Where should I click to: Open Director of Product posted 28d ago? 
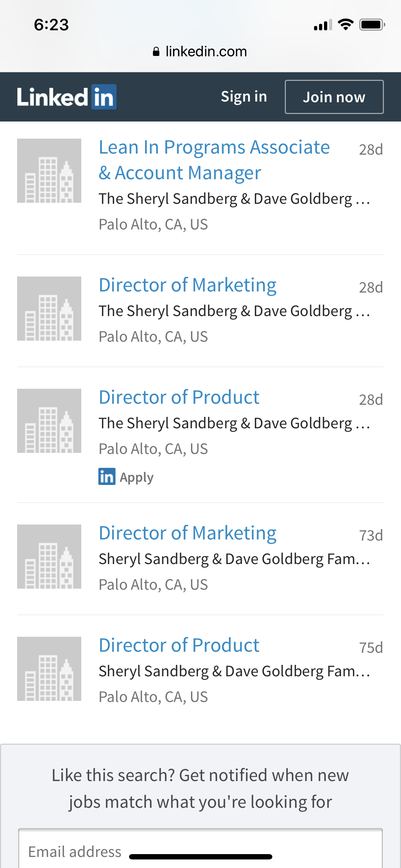[179, 398]
